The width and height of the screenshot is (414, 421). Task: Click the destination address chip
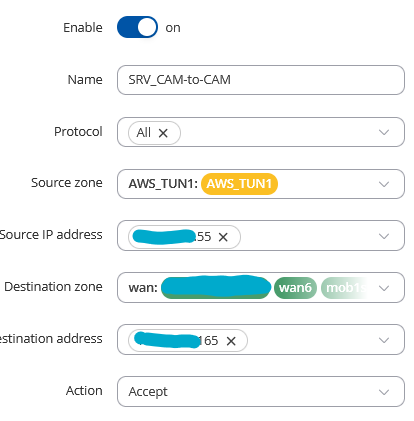point(188,341)
